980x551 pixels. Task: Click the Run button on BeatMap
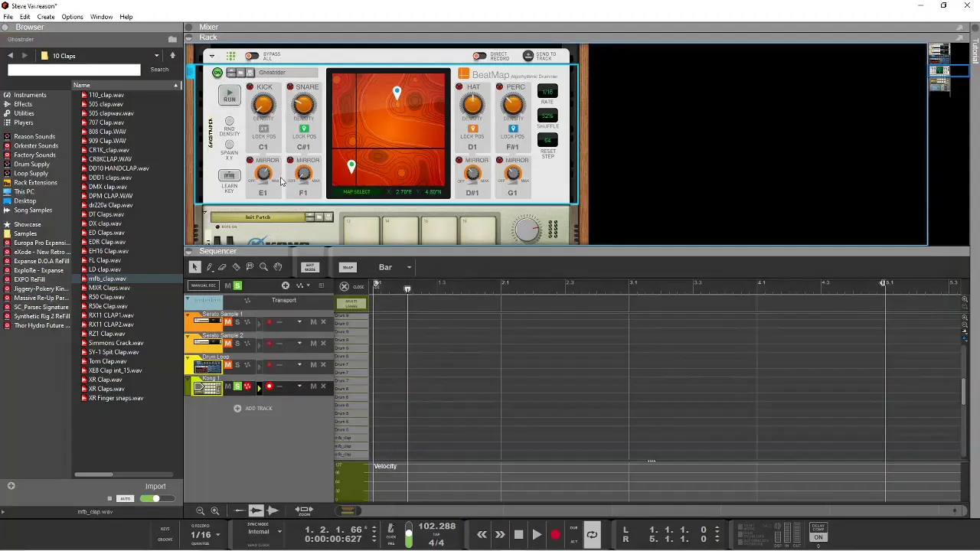[x=229, y=96]
